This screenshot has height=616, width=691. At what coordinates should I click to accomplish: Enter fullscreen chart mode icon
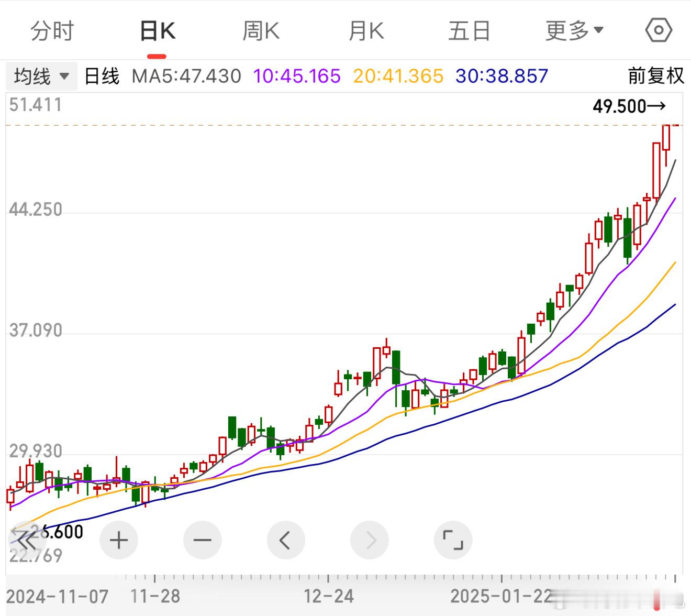[453, 540]
